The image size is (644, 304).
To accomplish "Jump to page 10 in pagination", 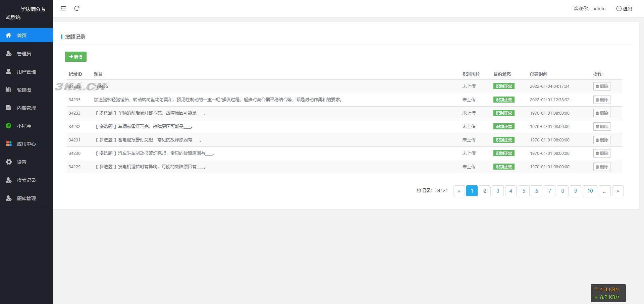I will pos(590,191).
